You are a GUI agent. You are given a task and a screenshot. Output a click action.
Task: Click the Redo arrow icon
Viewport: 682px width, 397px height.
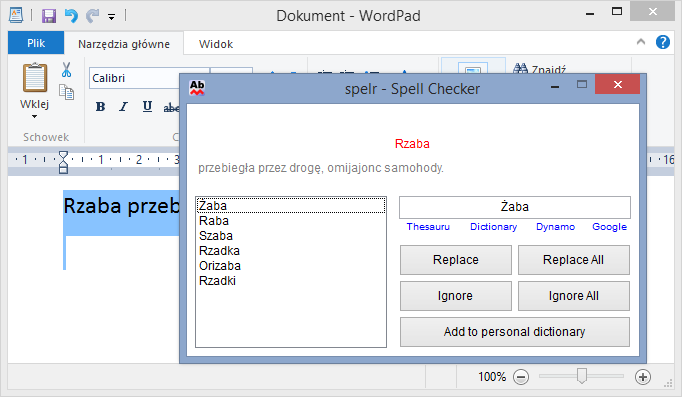click(x=92, y=16)
